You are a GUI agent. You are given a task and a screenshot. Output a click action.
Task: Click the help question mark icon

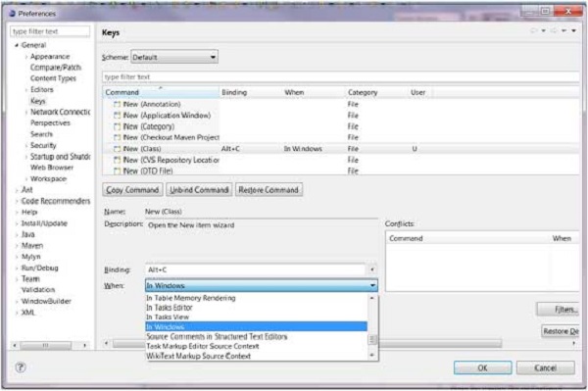click(x=21, y=367)
